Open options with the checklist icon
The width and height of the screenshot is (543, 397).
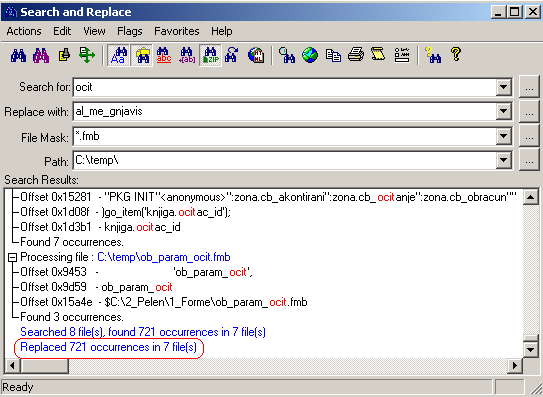(x=402, y=55)
